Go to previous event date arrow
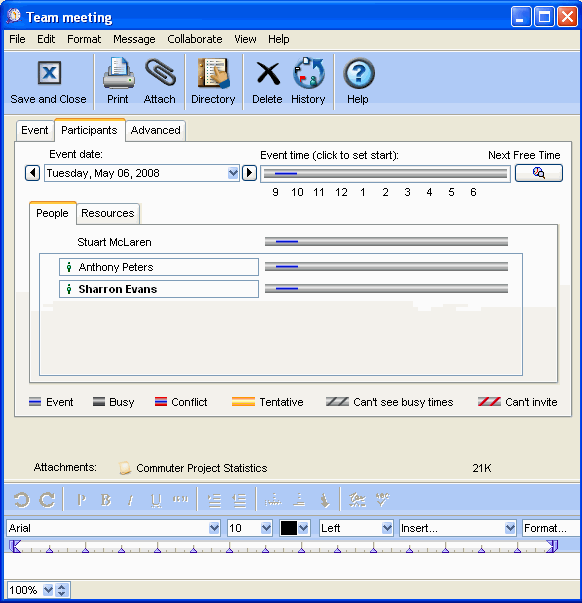This screenshot has width=582, height=603. click(33, 173)
